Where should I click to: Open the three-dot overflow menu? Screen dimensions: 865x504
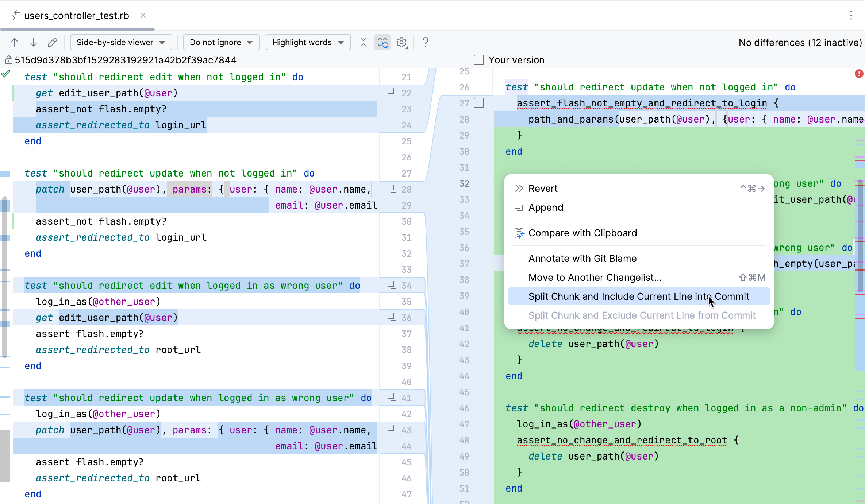(851, 15)
